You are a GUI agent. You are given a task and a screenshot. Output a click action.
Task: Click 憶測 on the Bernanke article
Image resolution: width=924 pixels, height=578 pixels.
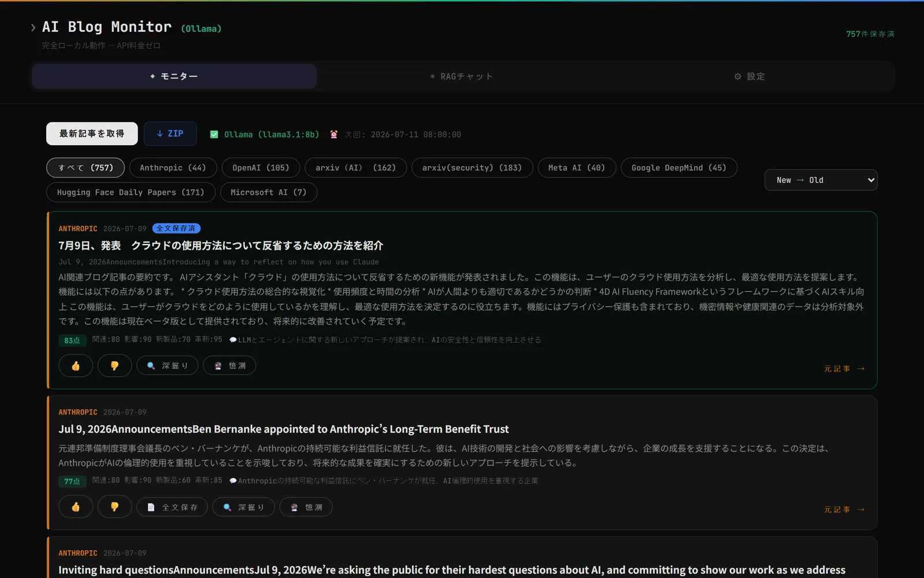306,507
